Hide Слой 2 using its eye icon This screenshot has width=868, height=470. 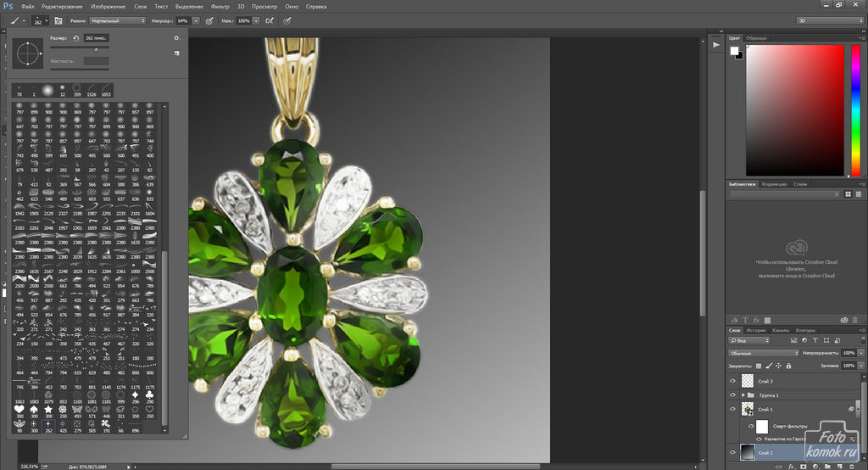tap(733, 453)
